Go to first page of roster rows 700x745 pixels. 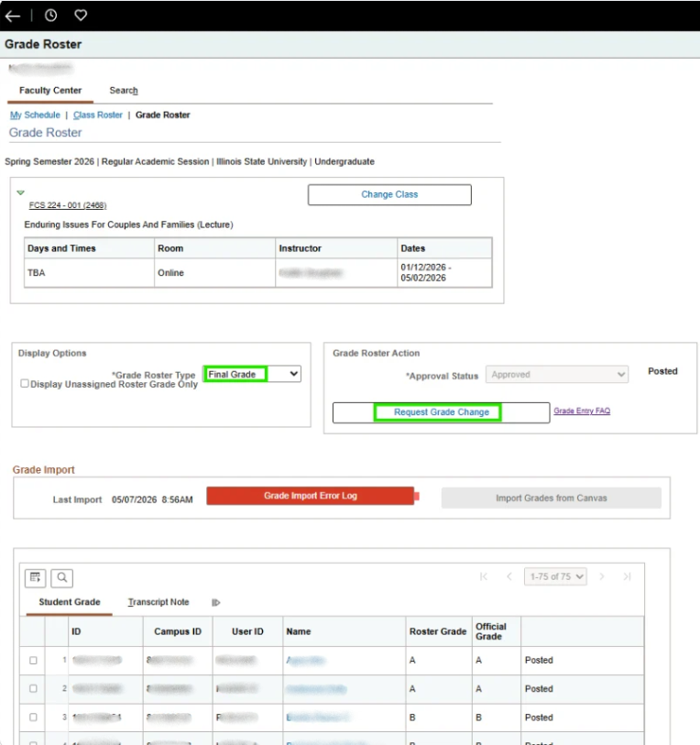click(x=484, y=576)
